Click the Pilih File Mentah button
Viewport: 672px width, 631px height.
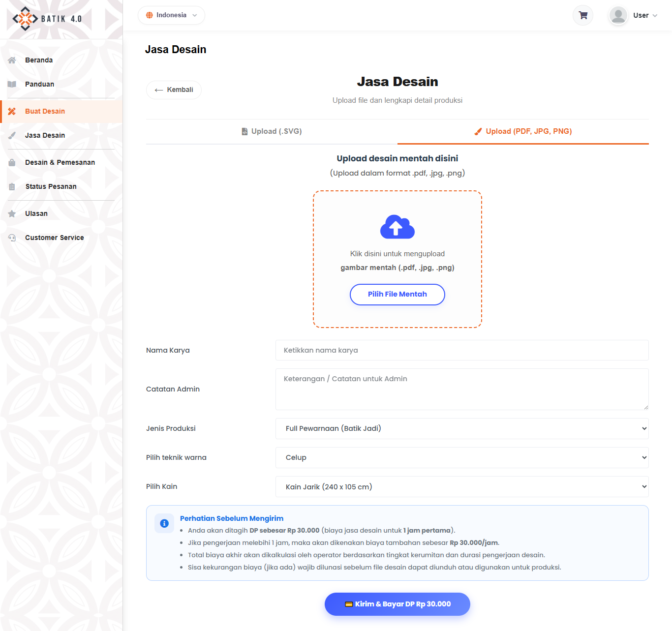(397, 294)
